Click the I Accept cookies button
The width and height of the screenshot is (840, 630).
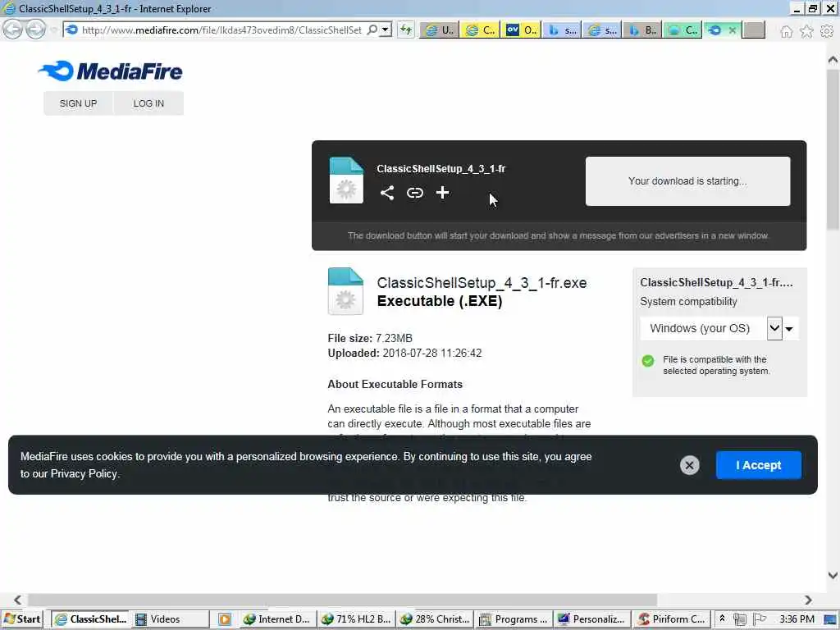pos(759,465)
